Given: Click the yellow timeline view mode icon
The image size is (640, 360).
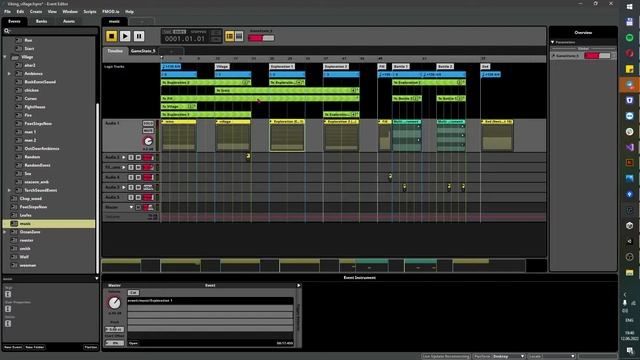Looking at the screenshot, I should [x=230, y=36].
